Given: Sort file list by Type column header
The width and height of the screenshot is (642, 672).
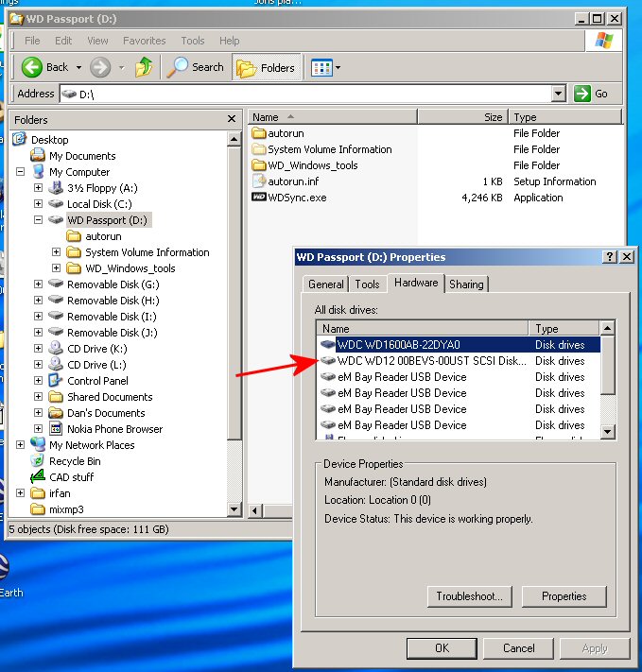Looking at the screenshot, I should click(565, 117).
